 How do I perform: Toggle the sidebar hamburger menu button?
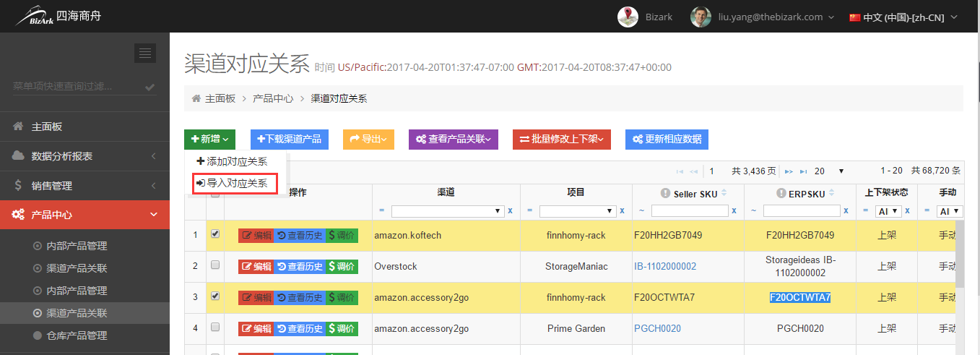(145, 53)
